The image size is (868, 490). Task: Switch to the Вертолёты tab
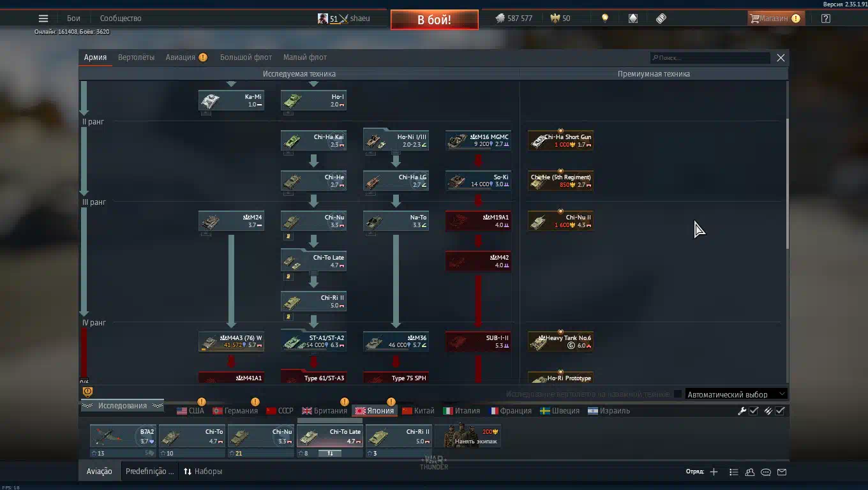click(x=136, y=57)
